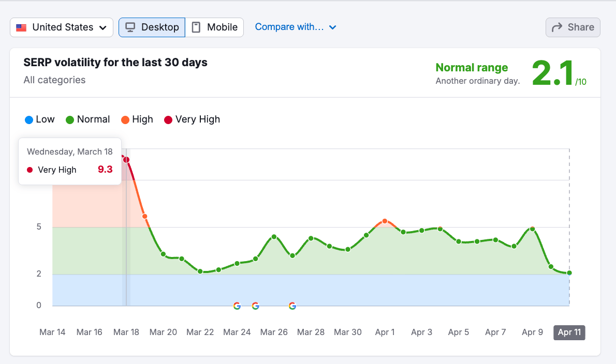Image resolution: width=616 pixels, height=364 pixels.
Task: Click the Google update icon near Mar 25
Action: tap(255, 306)
